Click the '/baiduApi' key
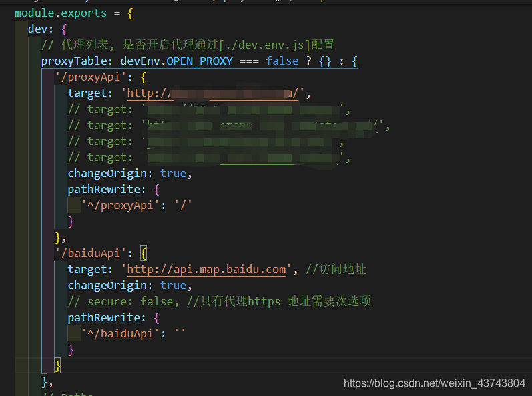The image size is (532, 396). coord(90,254)
